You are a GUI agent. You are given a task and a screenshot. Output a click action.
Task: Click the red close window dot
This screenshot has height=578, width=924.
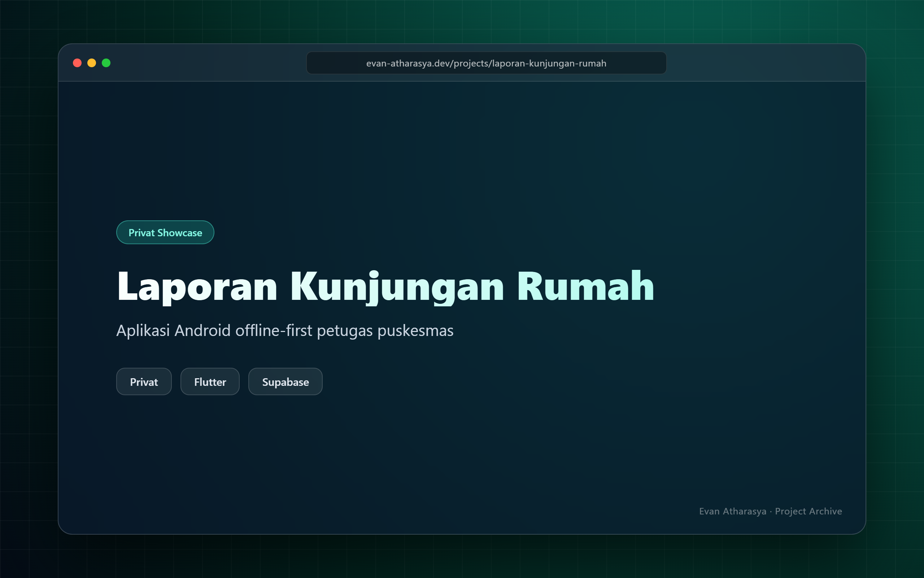[x=77, y=63]
